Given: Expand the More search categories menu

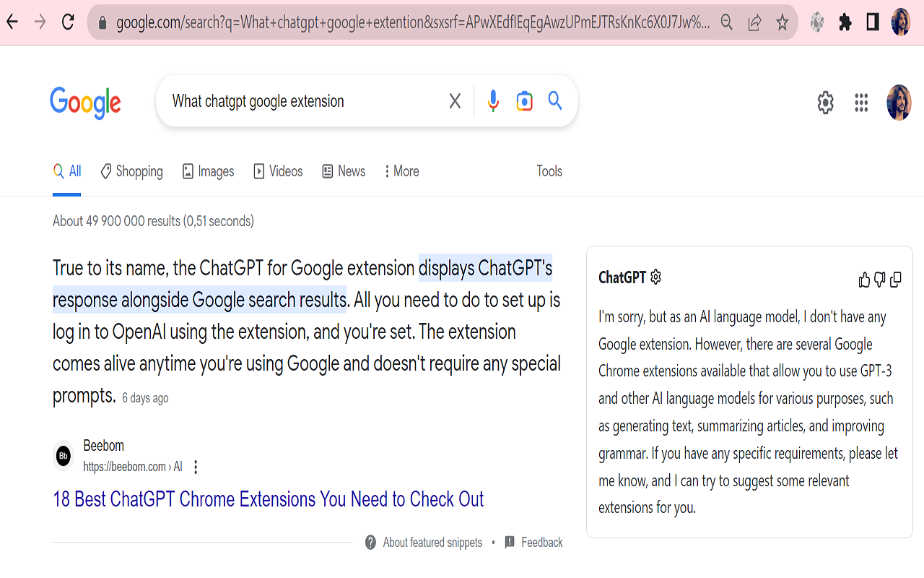Looking at the screenshot, I should [x=401, y=171].
